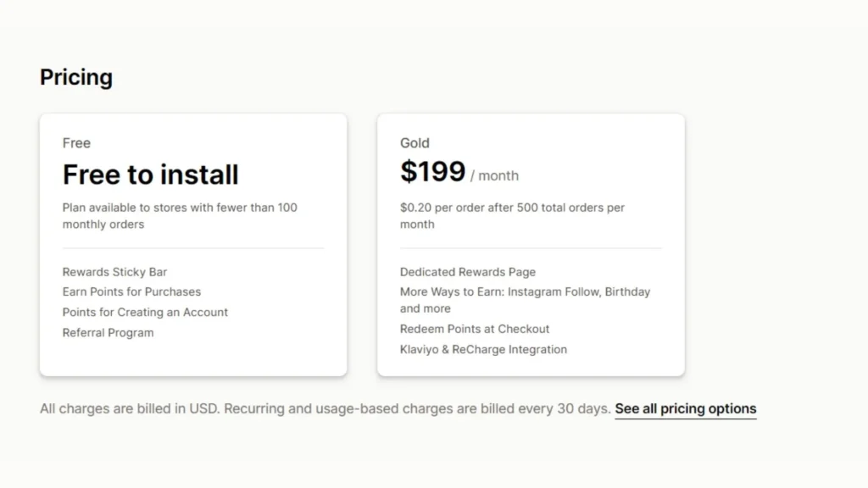Select the Referral Program feature
This screenshot has height=488, width=868.
[x=108, y=332]
